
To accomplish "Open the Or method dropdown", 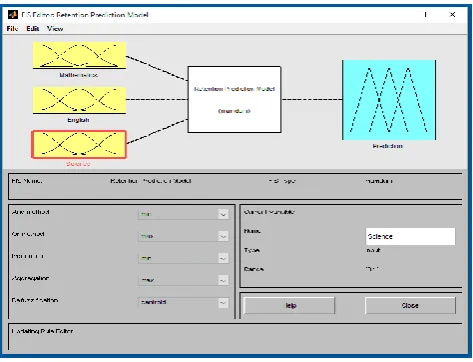I will 183,236.
